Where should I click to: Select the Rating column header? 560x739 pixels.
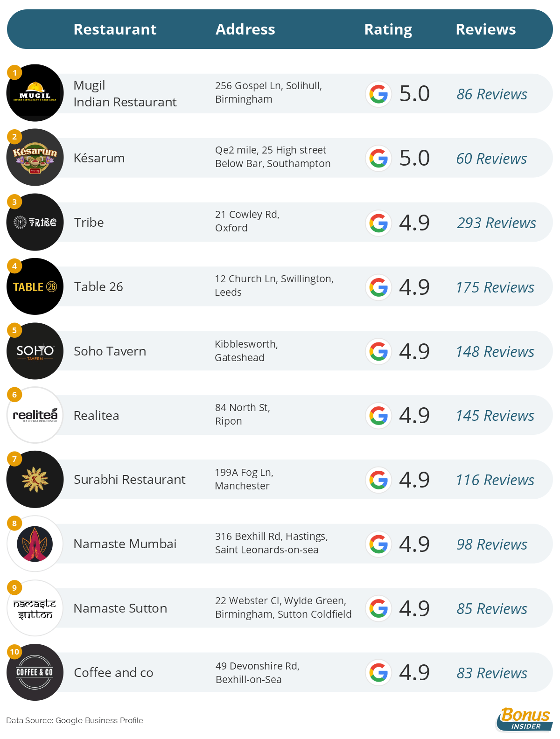(x=388, y=29)
